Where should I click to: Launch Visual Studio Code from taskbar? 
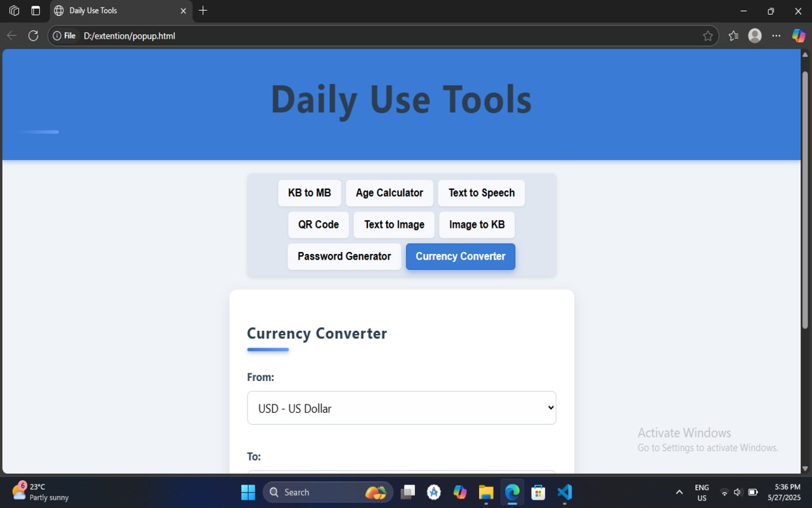[564, 491]
